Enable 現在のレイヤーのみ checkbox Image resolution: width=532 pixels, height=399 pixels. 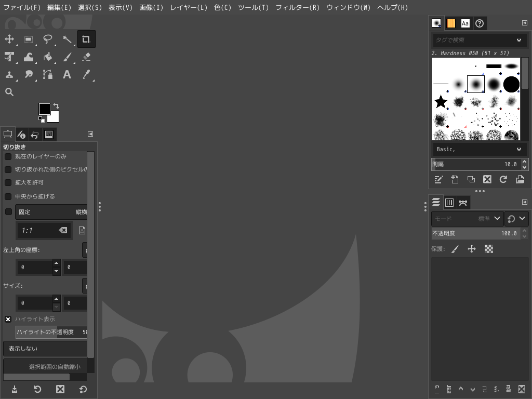pos(8,156)
